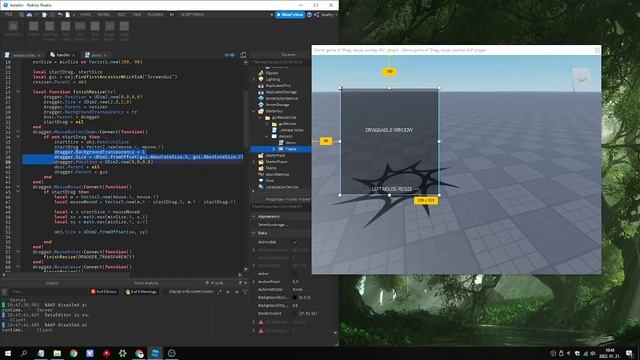
Task: Open the release notes script tab
Action: pyautogui.click(x=23, y=55)
